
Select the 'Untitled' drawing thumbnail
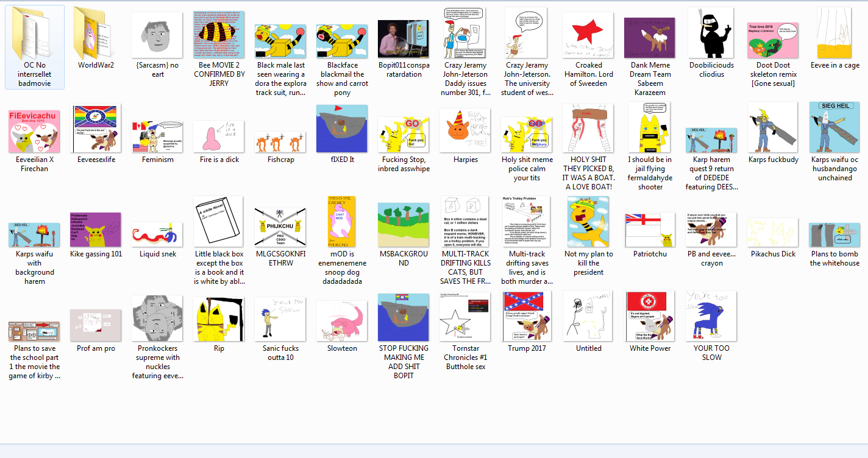pyautogui.click(x=589, y=316)
